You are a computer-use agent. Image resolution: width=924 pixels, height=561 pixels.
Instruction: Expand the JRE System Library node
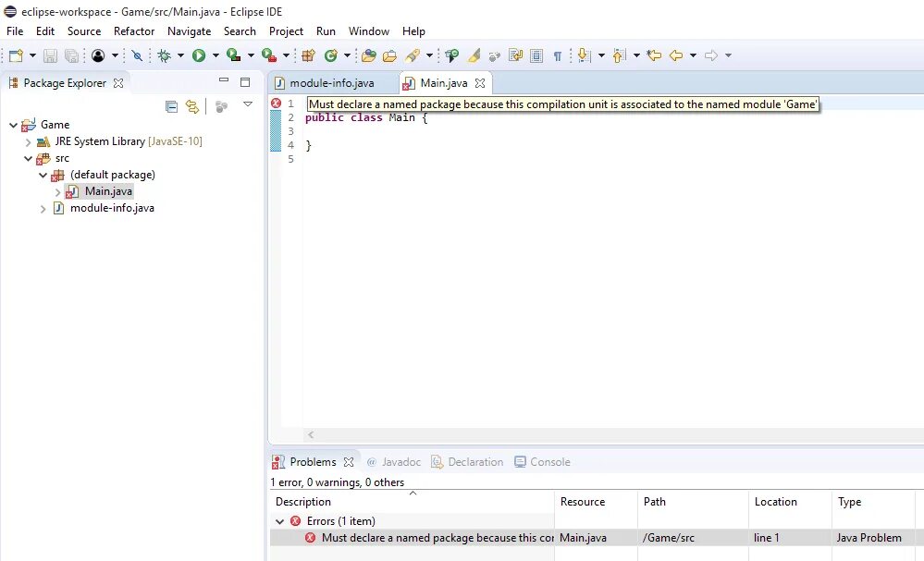point(28,142)
